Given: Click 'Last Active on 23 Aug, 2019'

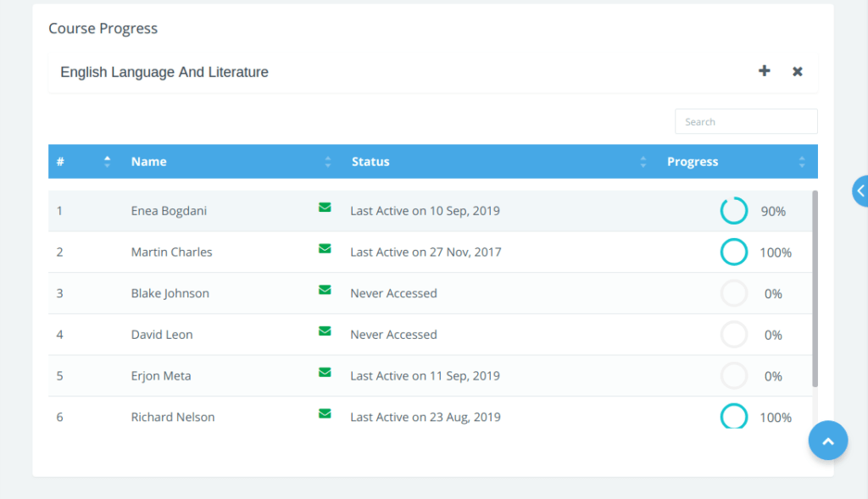Looking at the screenshot, I should coord(426,417).
